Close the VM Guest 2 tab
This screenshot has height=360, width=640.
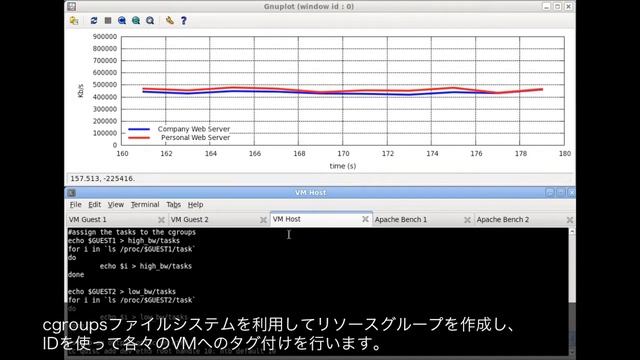point(263,220)
